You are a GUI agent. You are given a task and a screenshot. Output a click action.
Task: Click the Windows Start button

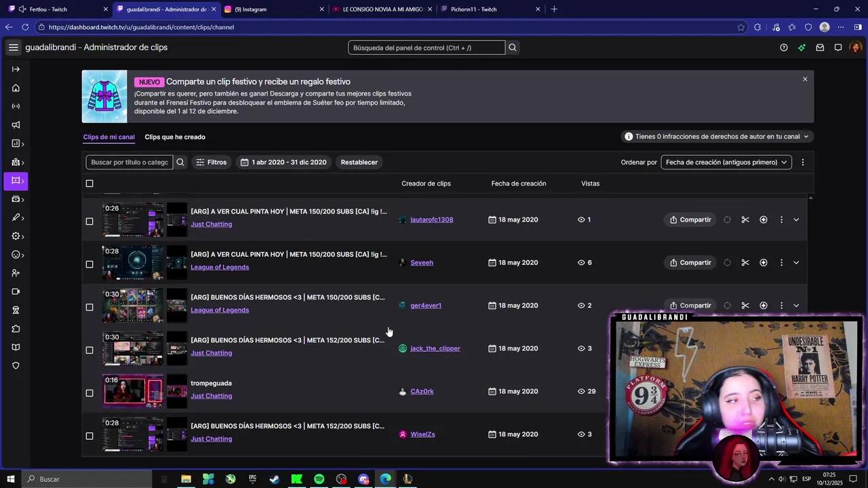point(11,479)
